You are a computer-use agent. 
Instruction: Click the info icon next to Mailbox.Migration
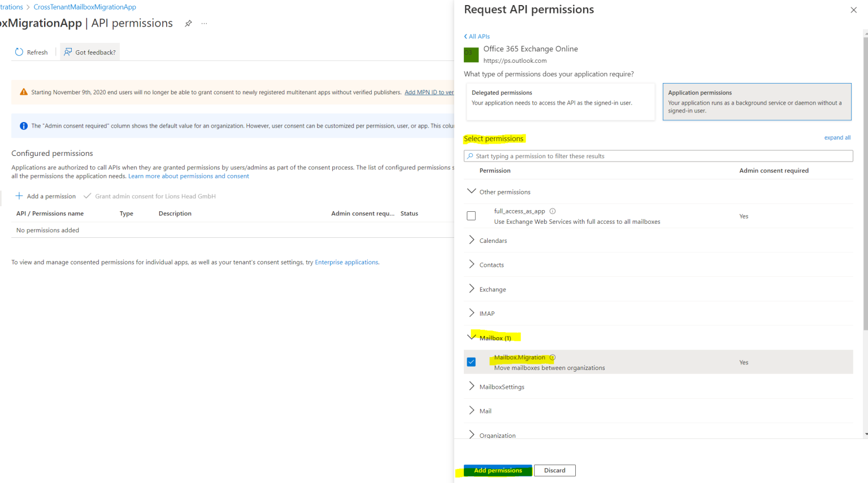(x=553, y=357)
